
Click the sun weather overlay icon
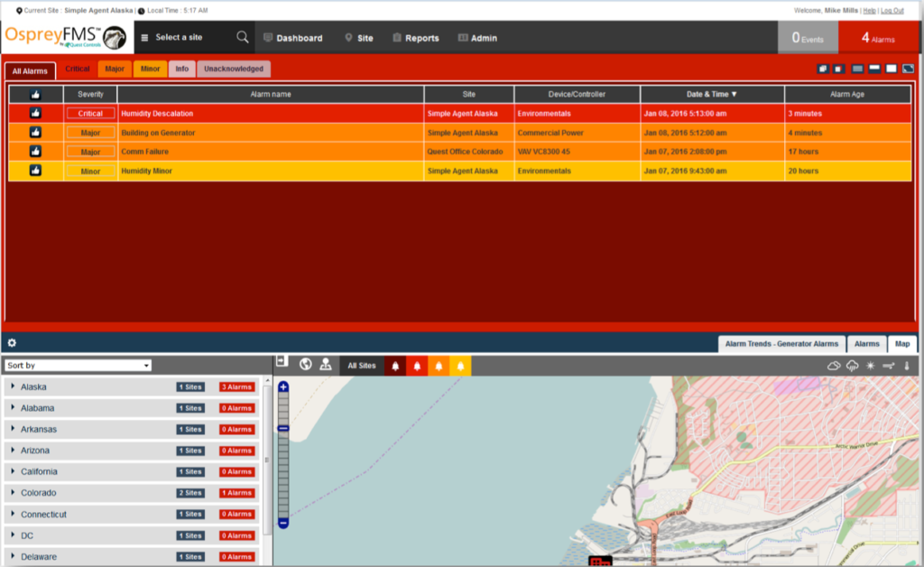(x=870, y=366)
